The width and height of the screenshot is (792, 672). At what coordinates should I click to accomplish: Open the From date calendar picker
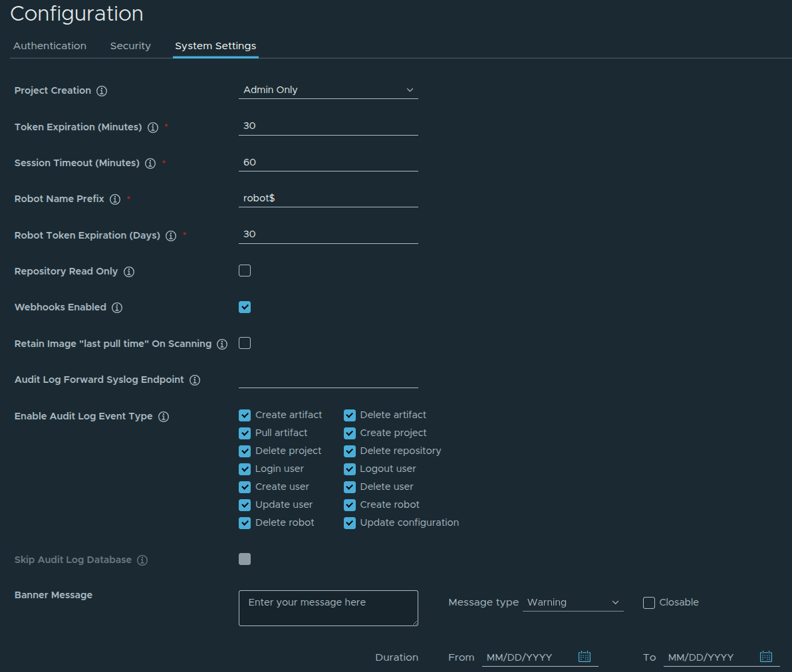click(585, 657)
